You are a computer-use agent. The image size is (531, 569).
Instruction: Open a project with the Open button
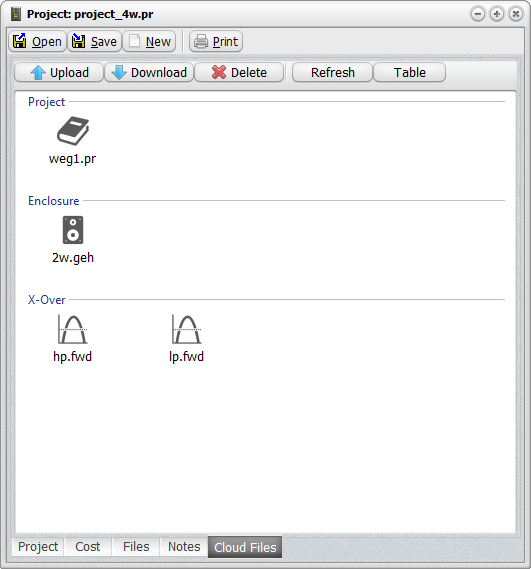[37, 41]
